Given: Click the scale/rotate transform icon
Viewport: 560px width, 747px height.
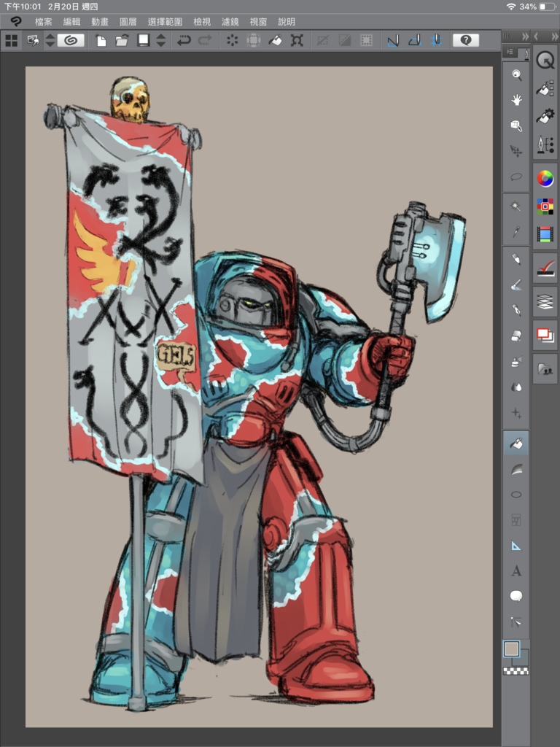Looking at the screenshot, I should [x=297, y=41].
